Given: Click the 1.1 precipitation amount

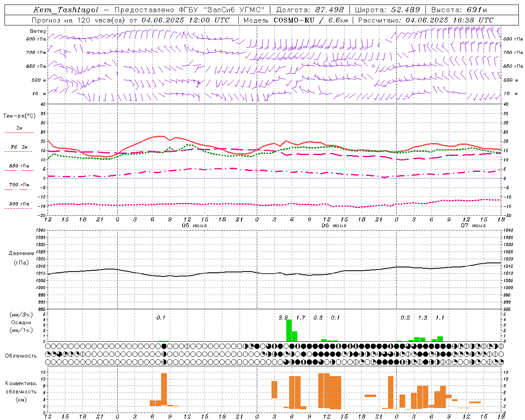Looking at the screenshot, I should pyautogui.click(x=440, y=318).
